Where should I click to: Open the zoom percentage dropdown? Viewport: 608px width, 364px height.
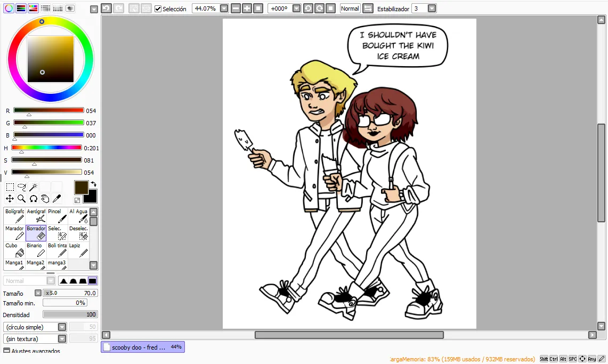click(x=224, y=9)
